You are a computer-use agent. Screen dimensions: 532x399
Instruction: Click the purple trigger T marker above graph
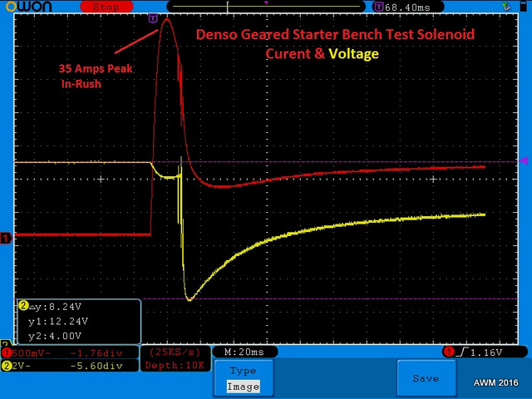[153, 18]
